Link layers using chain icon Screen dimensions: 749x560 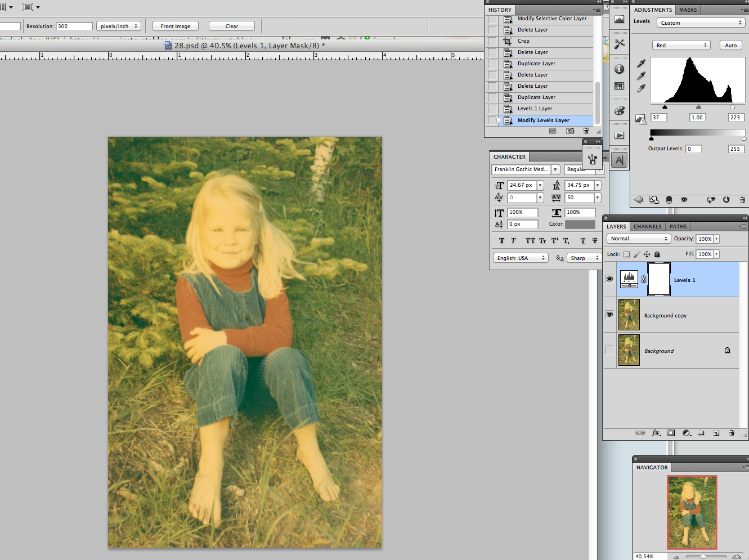pos(640,433)
